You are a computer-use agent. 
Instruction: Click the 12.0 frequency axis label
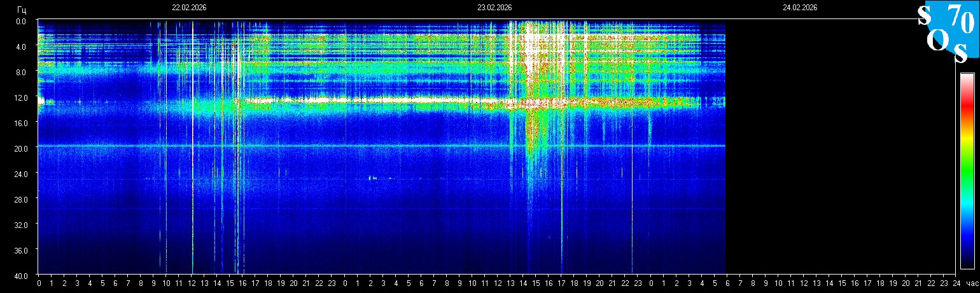pyautogui.click(x=20, y=97)
